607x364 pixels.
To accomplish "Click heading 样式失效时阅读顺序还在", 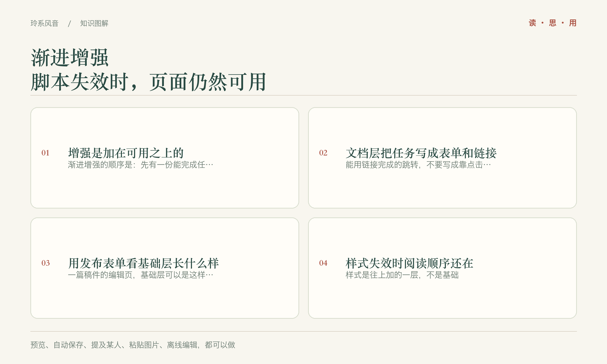I will tap(409, 263).
